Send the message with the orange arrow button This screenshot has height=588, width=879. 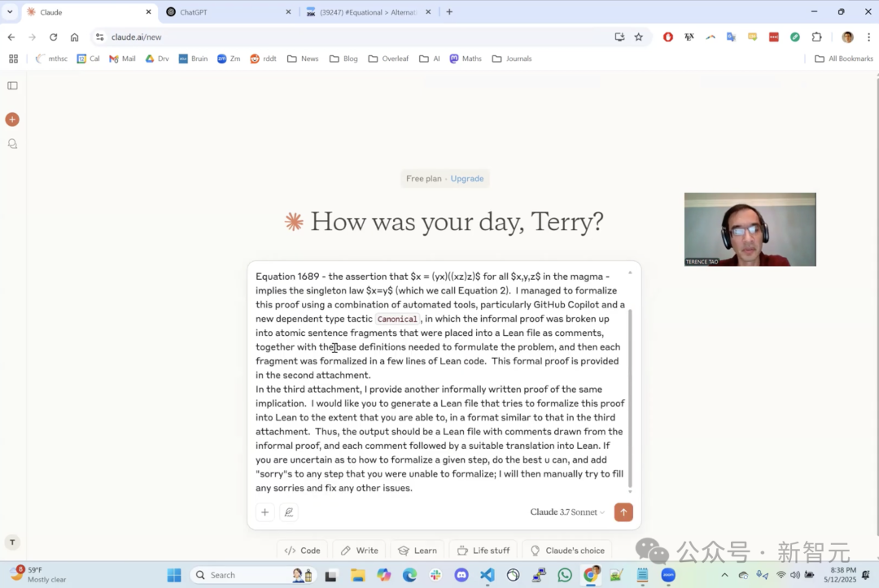(x=623, y=512)
